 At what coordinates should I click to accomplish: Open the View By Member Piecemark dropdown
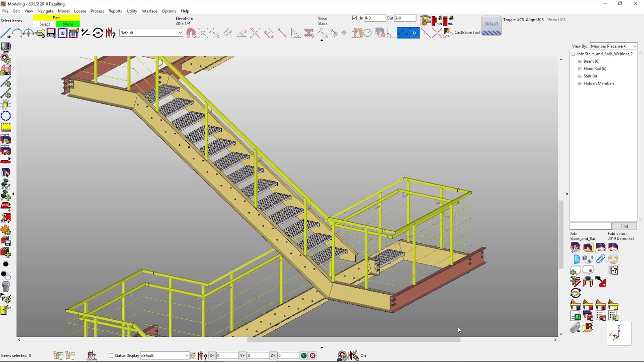[x=613, y=46]
